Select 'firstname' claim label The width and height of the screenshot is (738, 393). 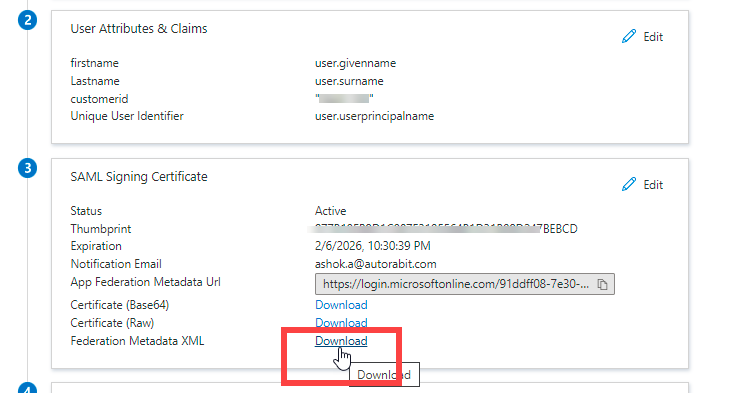[x=95, y=63]
